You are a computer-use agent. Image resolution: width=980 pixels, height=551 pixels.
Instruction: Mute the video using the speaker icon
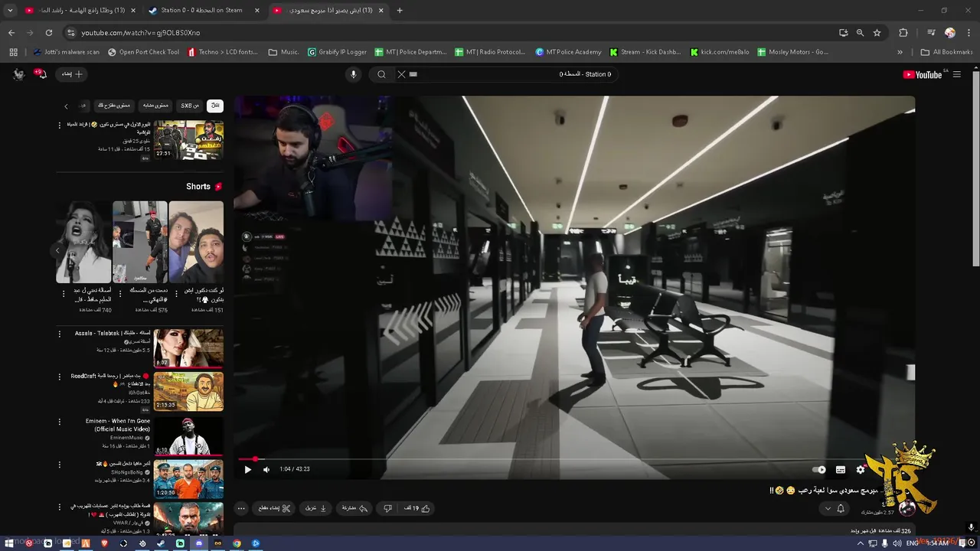click(266, 469)
